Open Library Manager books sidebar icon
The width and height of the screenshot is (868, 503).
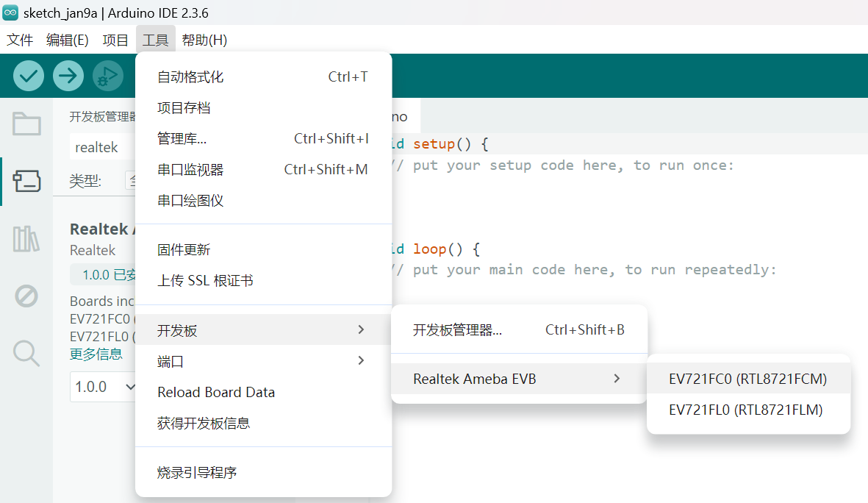click(26, 239)
